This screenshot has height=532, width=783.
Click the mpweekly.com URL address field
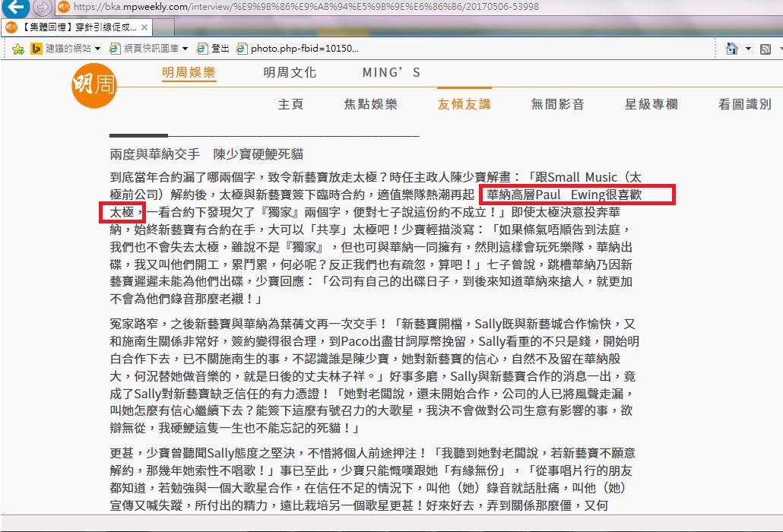(306, 7)
